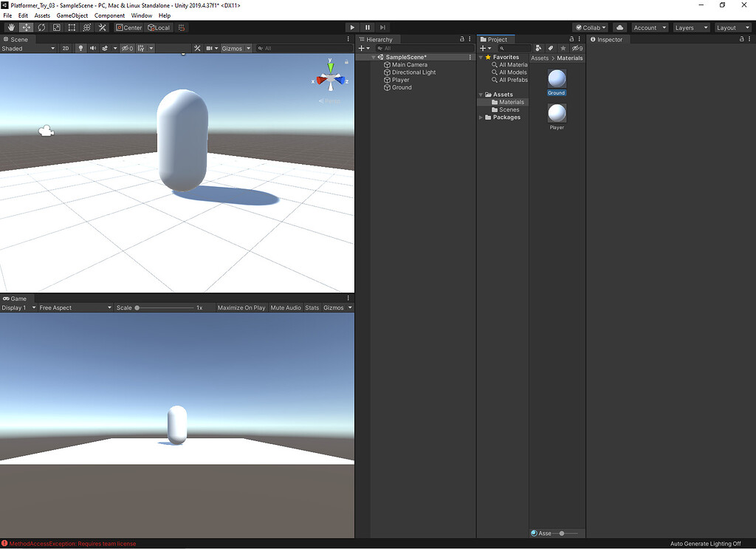Toggle Maximize On Play
The width and height of the screenshot is (756, 549).
[x=241, y=307]
